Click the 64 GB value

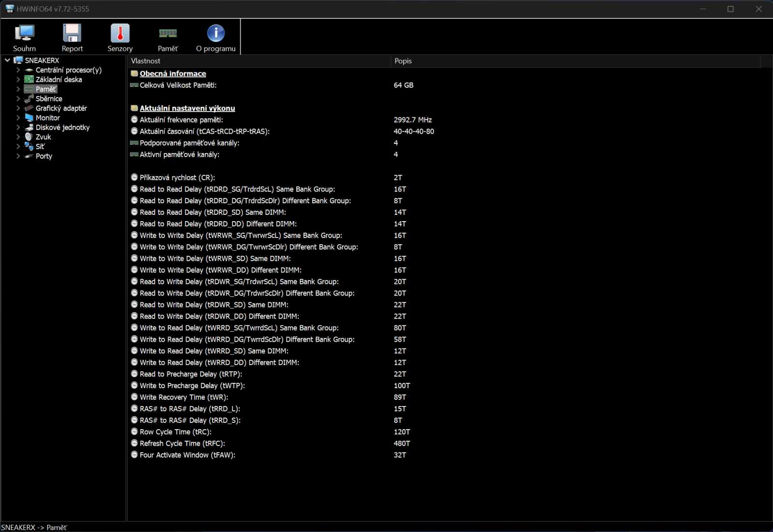point(403,85)
